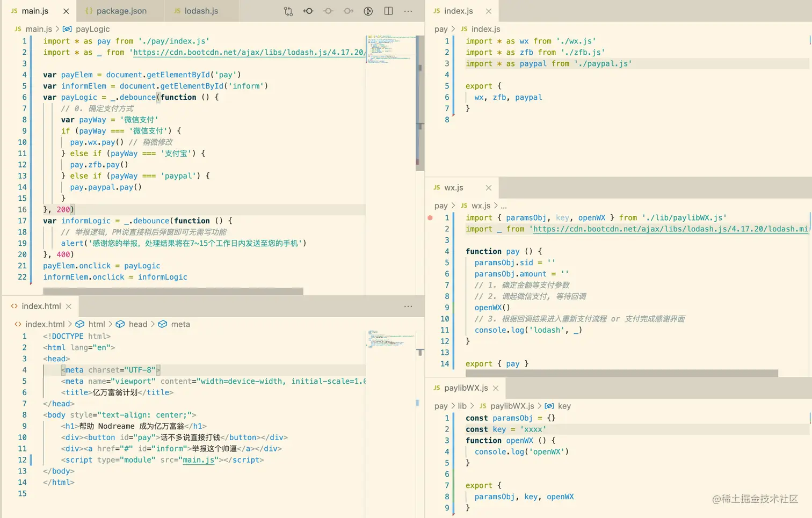
Task: Click the './paypal.js' import path in index.js
Action: 603,63
